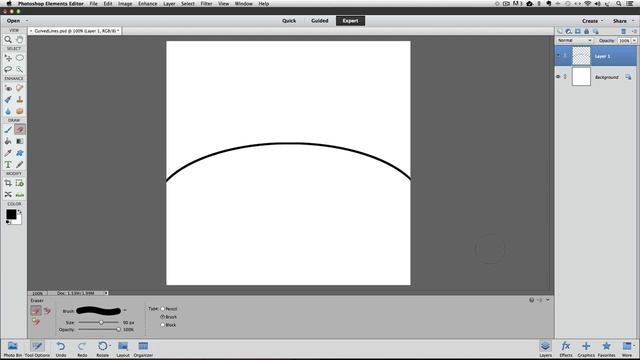Open the Effects panel
Viewport: 640px width, 360px height.
(x=566, y=349)
